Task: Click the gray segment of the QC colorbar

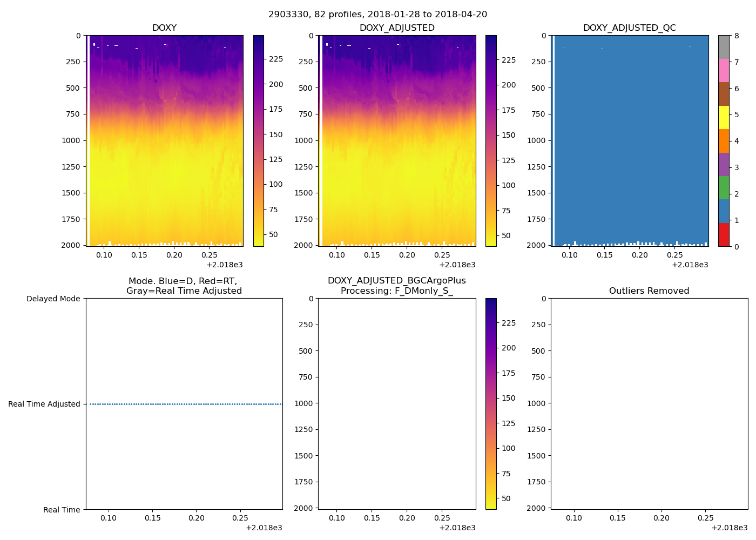Action: pyautogui.click(x=724, y=48)
